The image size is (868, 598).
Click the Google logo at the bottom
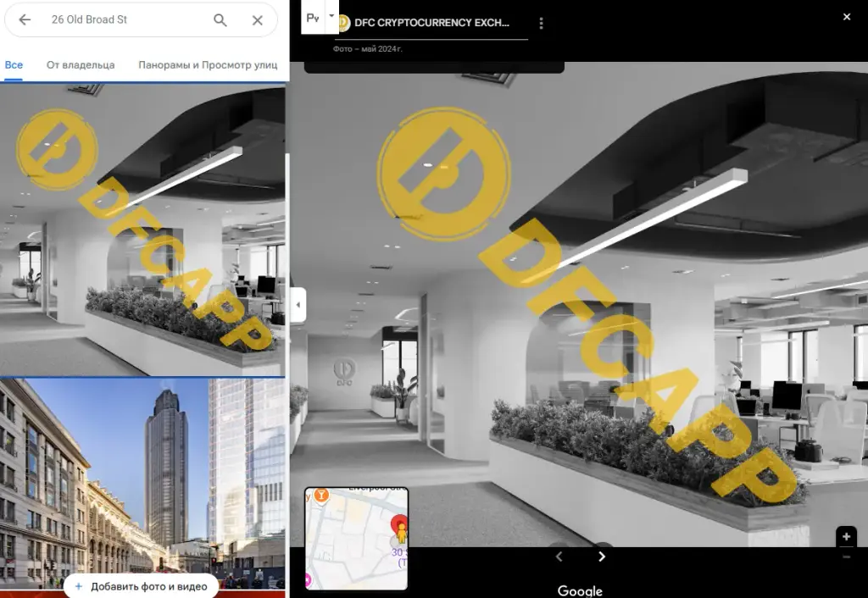click(580, 590)
